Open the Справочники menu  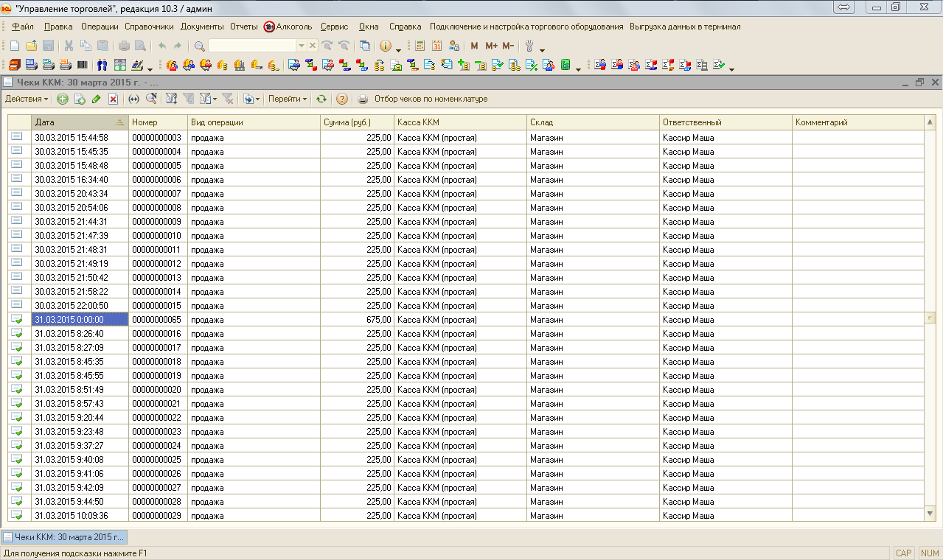click(149, 27)
